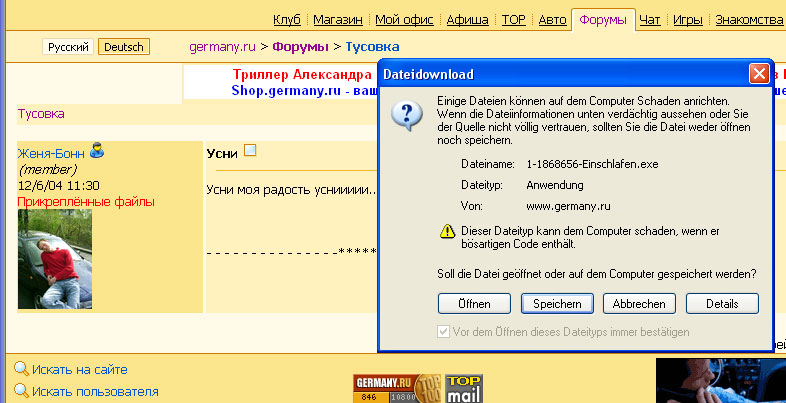Click the Тусовка forum heading link
The height and width of the screenshot is (403, 786).
(x=41, y=114)
